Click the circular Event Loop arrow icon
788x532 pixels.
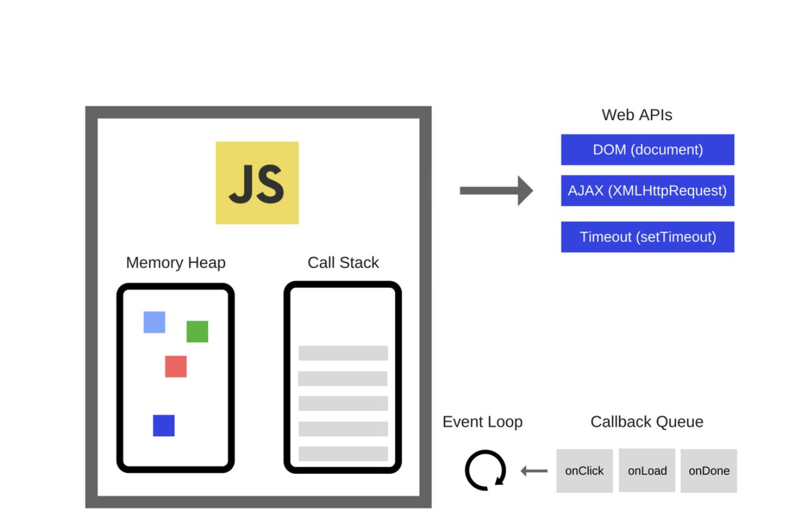486,470
